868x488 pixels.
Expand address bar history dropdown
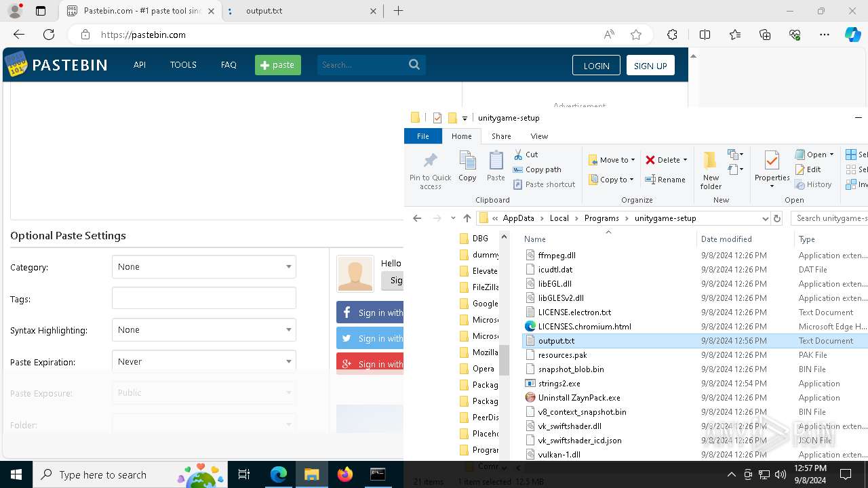(x=765, y=218)
